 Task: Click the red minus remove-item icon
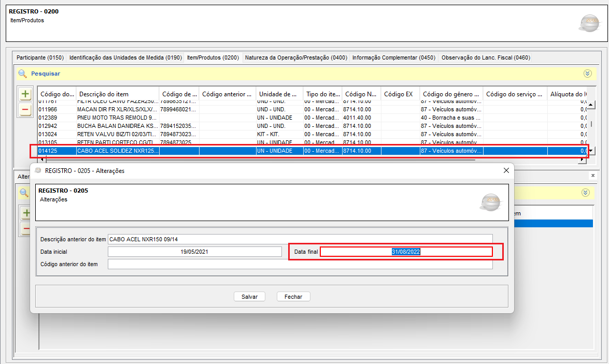point(25,110)
